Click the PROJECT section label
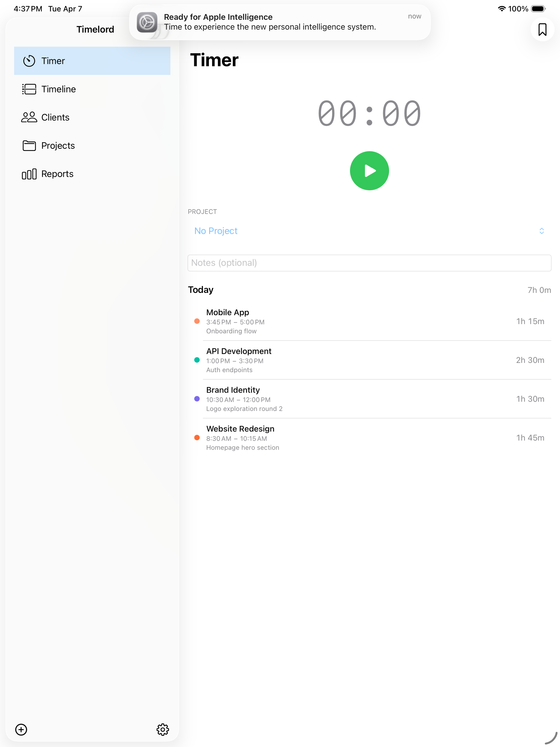560x747 pixels. pos(202,212)
